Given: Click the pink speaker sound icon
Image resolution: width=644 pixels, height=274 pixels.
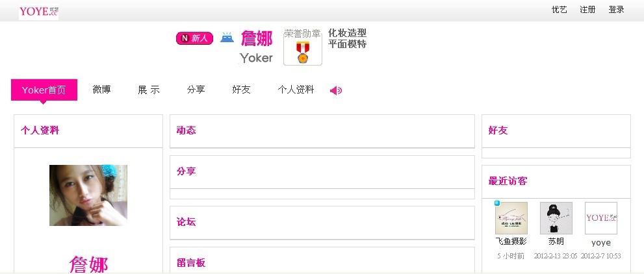Looking at the screenshot, I should pyautogui.click(x=336, y=90).
